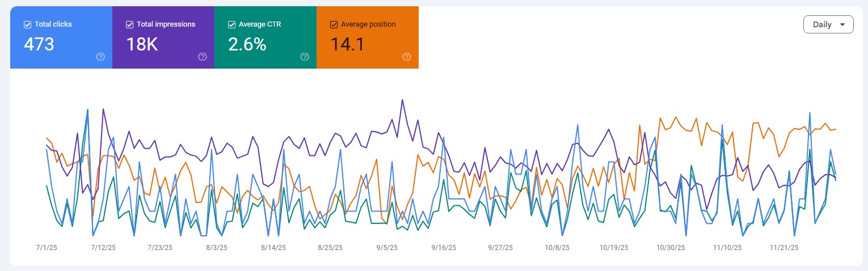Click the 18K impressions value
Screen dimensions: 868x271
click(x=142, y=44)
